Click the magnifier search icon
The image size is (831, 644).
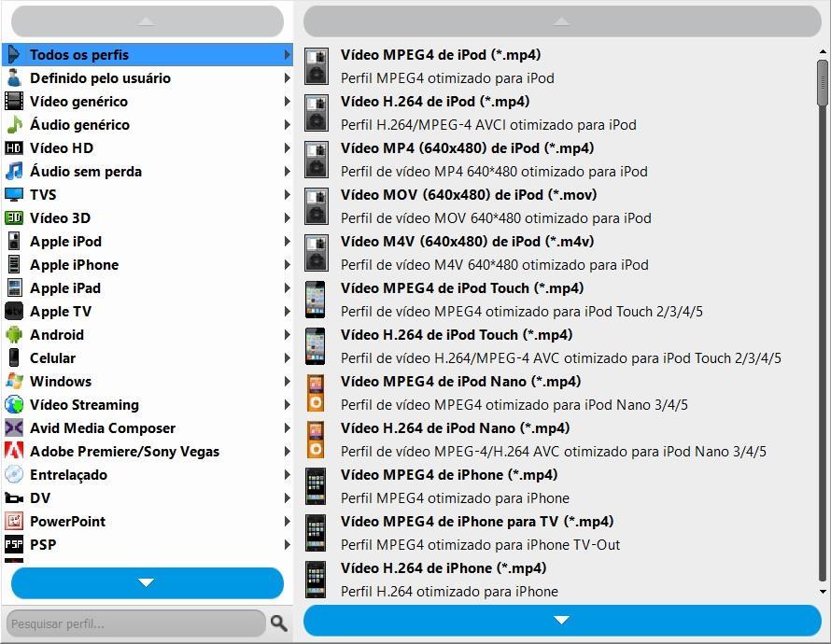point(279,623)
